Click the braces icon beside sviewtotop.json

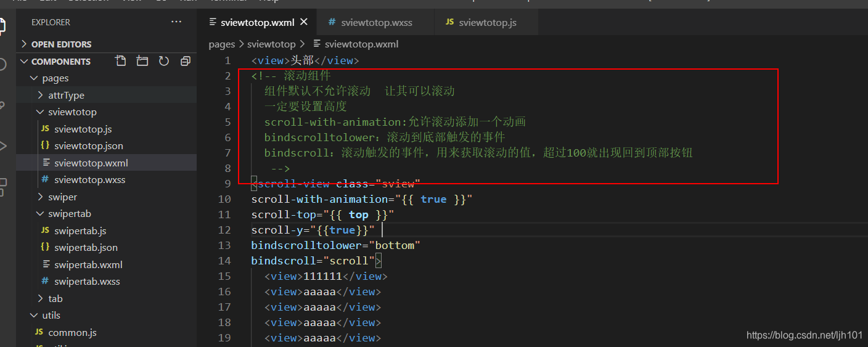click(x=45, y=146)
